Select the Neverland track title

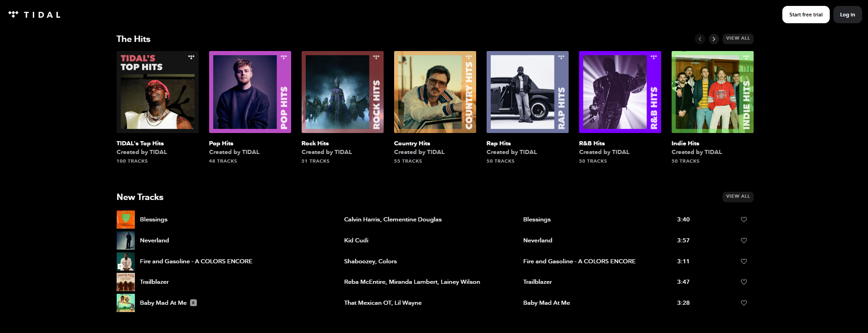[x=154, y=241]
